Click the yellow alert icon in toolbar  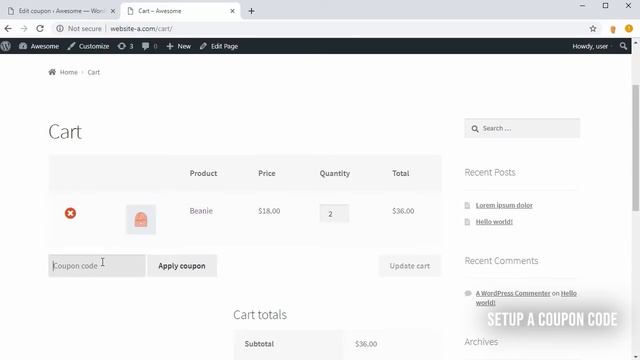click(x=629, y=29)
